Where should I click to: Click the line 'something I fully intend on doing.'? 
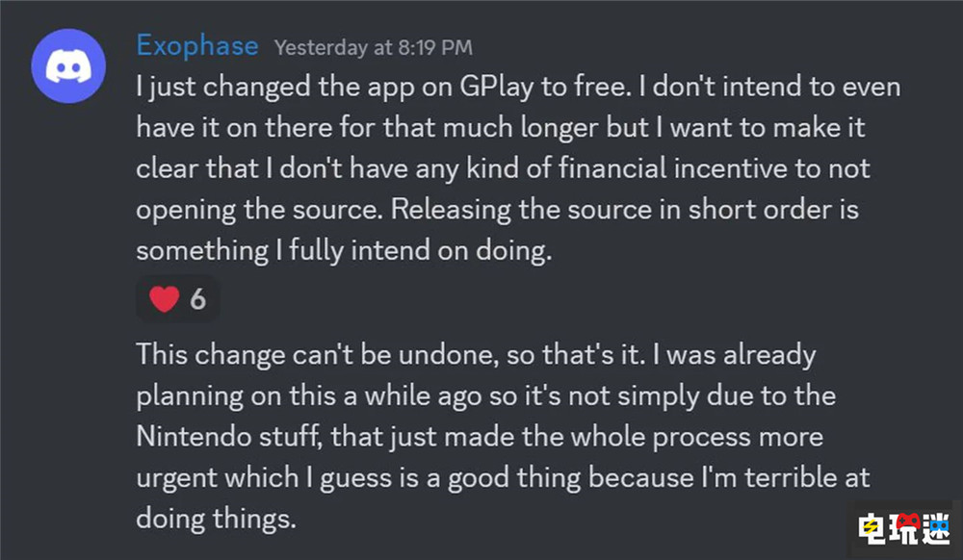click(x=344, y=251)
